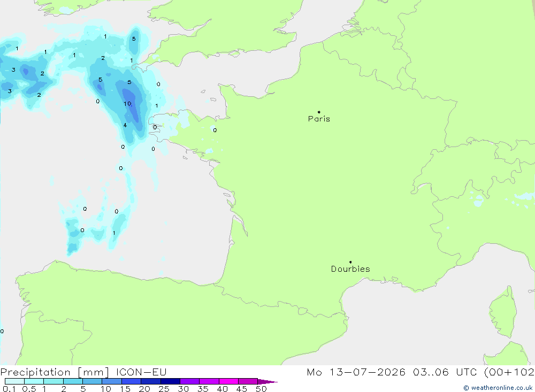The image size is (535, 392).
Task: Select the Paris location dot marker
Action: coord(319,112)
